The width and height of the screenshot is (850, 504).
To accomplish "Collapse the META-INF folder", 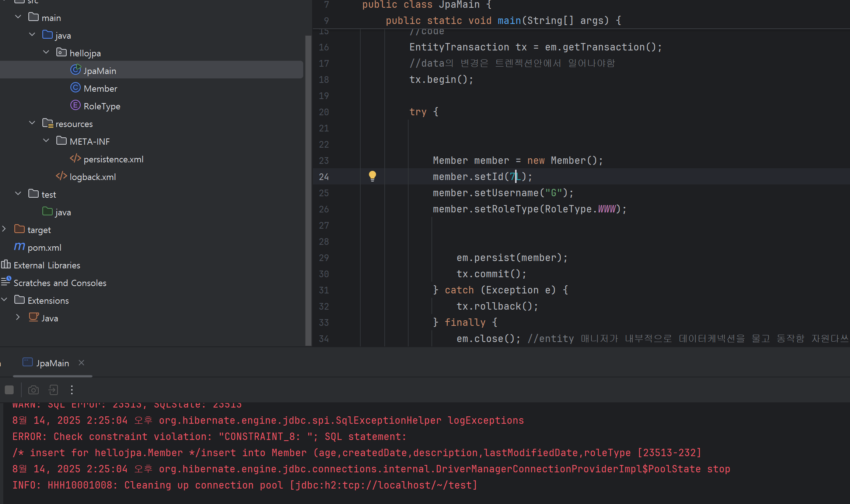I will pos(46,141).
